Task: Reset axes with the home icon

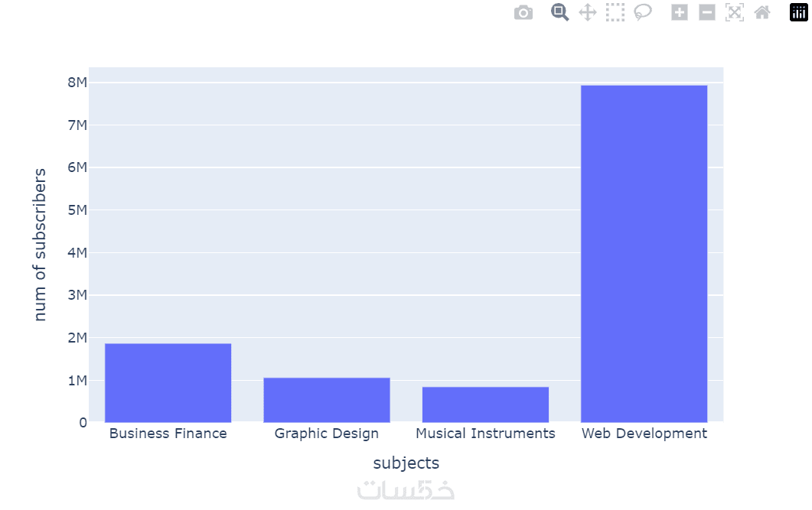Action: (x=762, y=12)
